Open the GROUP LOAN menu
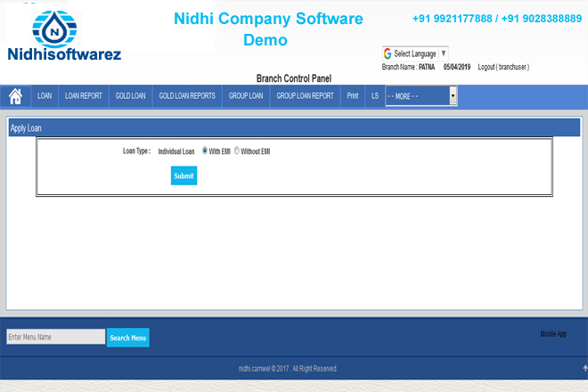This screenshot has height=392, width=588. point(246,96)
